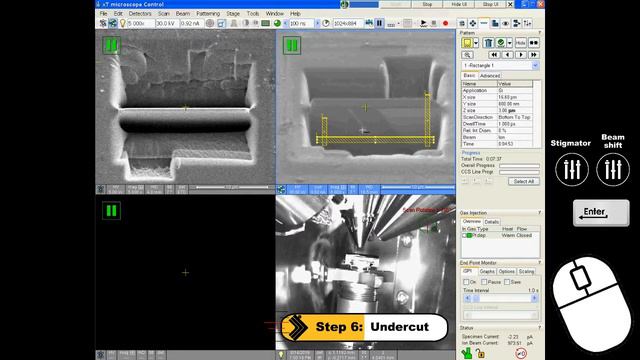The width and height of the screenshot is (640, 360).
Task: Click the start patterning play icon
Action: click(x=423, y=23)
